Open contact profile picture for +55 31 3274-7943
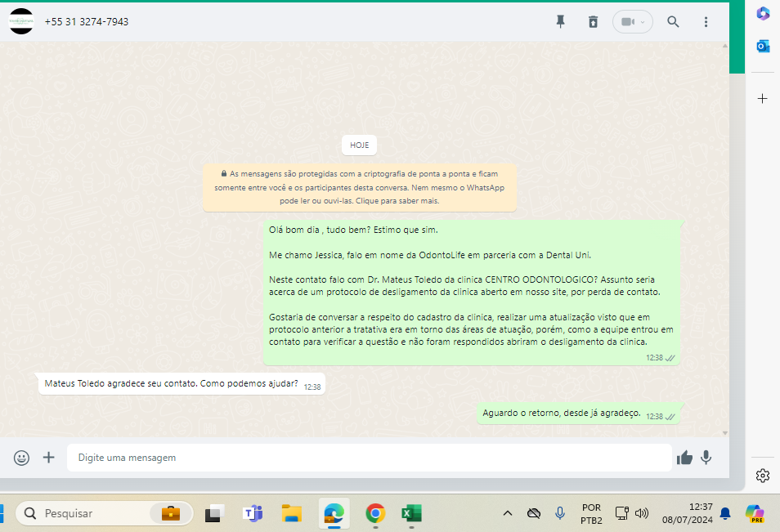 21,21
